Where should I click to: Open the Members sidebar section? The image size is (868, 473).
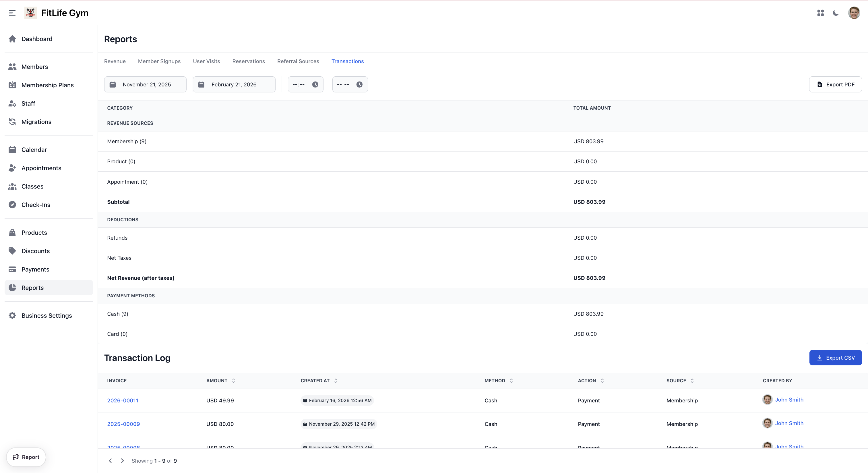[x=12, y=66]
